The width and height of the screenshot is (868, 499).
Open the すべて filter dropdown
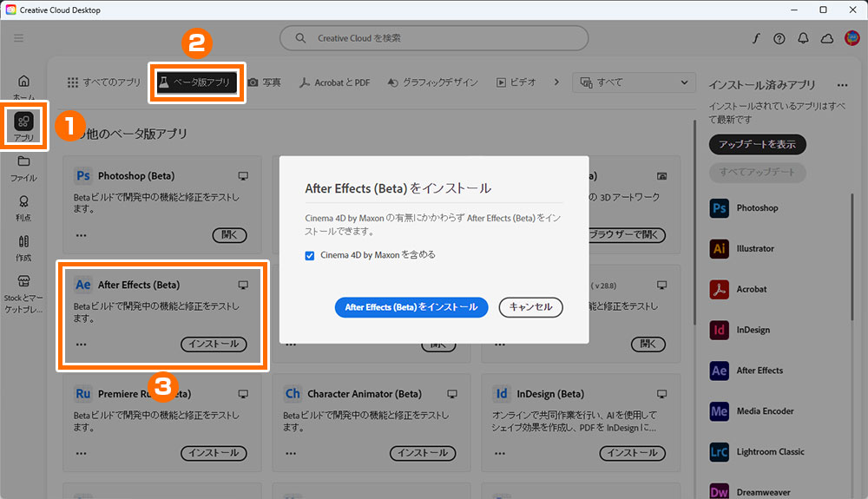coord(635,82)
